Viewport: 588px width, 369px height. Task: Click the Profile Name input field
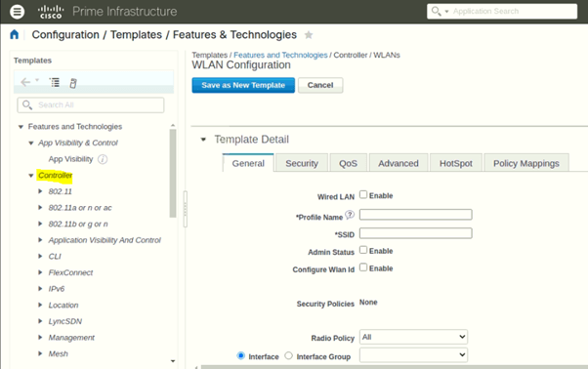coord(415,215)
